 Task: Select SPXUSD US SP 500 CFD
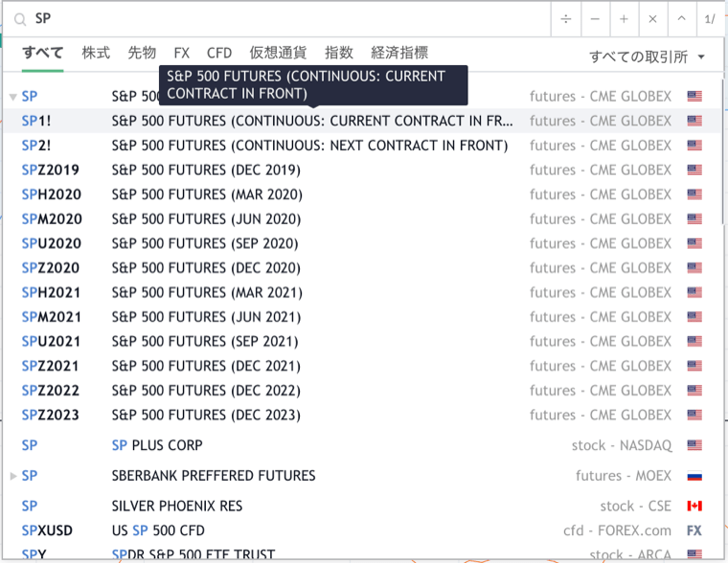tap(362, 530)
